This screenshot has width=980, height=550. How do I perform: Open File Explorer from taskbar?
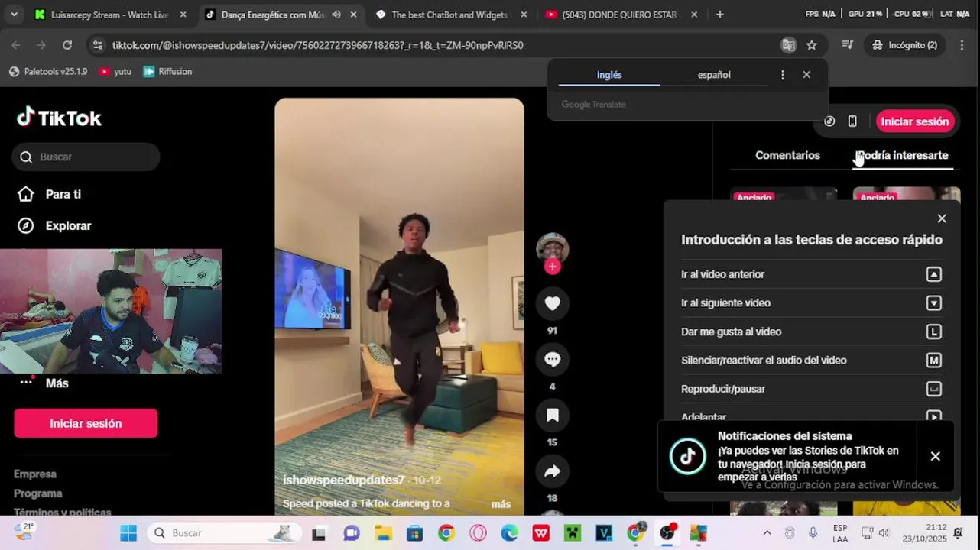[x=383, y=533]
